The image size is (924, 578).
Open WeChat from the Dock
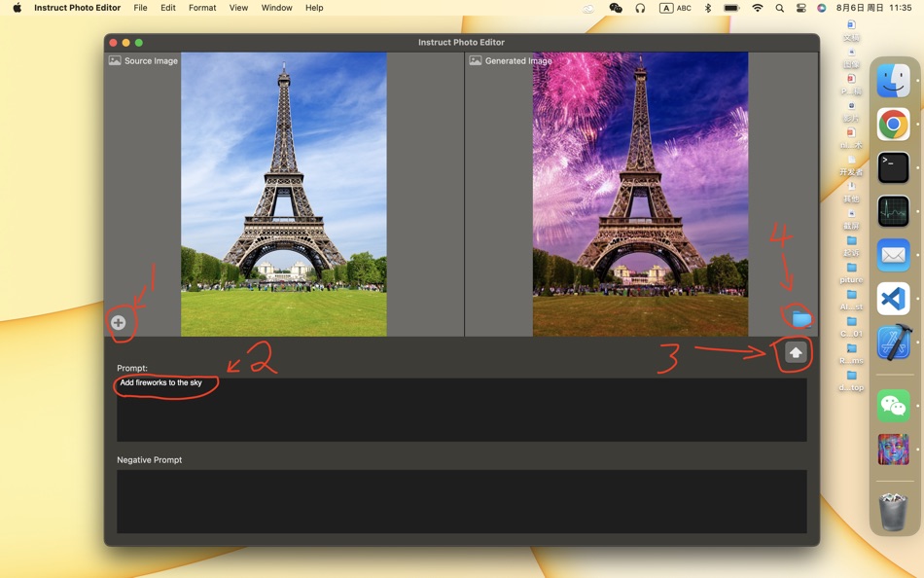pyautogui.click(x=893, y=406)
